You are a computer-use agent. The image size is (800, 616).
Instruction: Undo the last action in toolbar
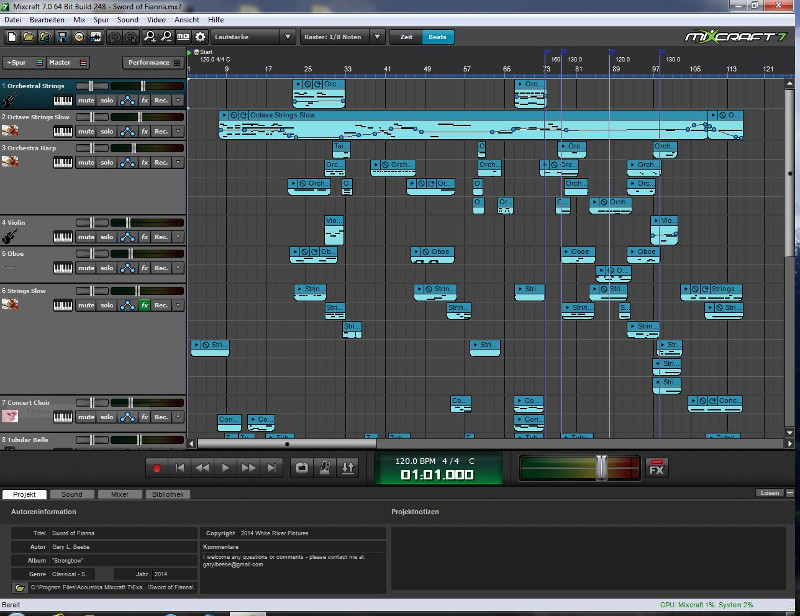(x=115, y=37)
